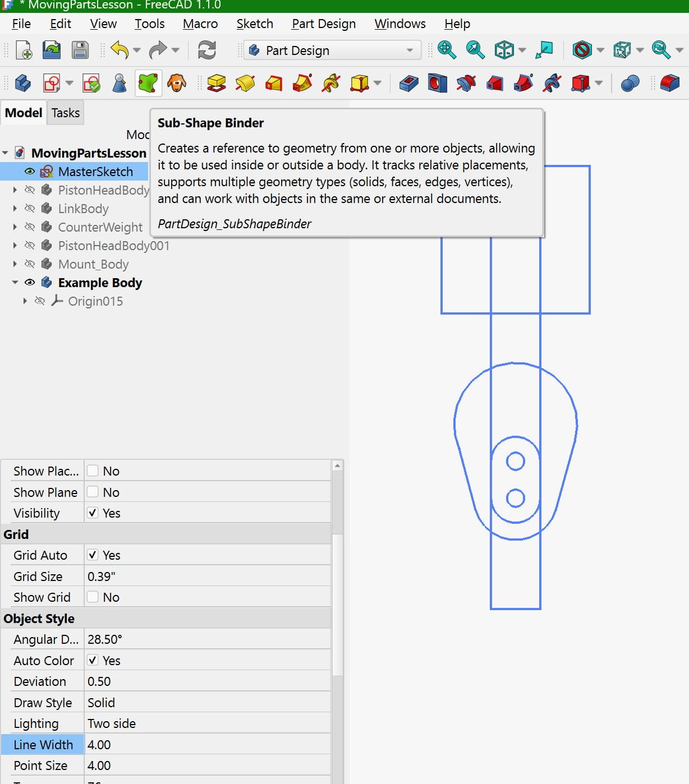
Task: Select the Groove tool
Action: tap(466, 84)
